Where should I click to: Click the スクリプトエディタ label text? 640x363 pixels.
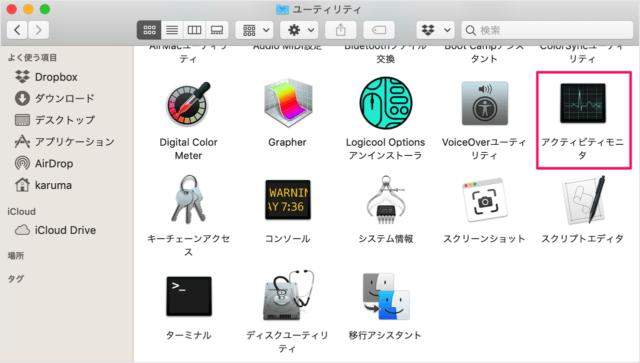coord(582,238)
